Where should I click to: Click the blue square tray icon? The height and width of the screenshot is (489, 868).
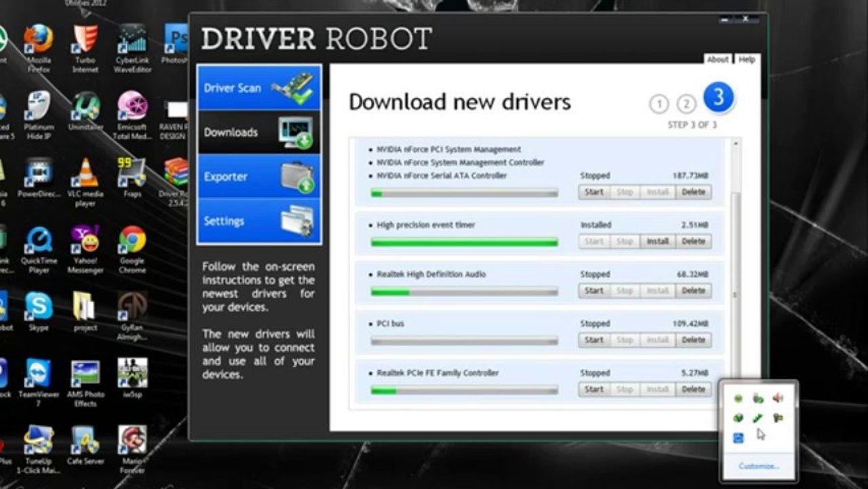(738, 437)
